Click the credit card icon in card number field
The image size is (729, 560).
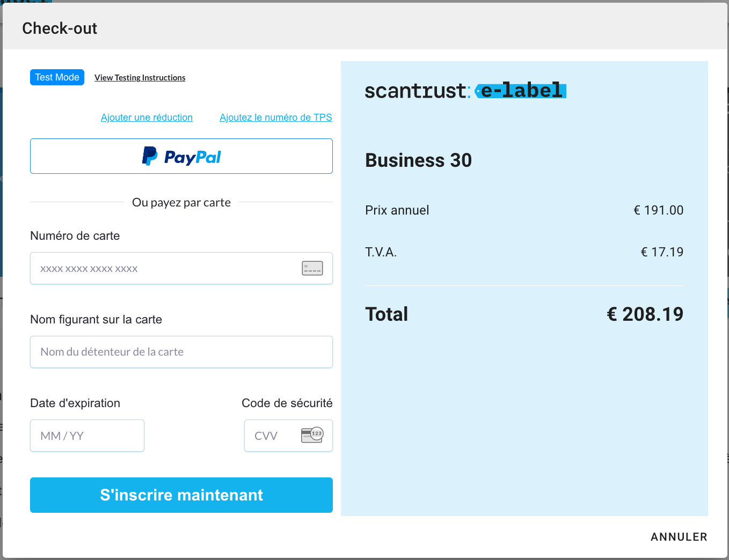pyautogui.click(x=312, y=268)
